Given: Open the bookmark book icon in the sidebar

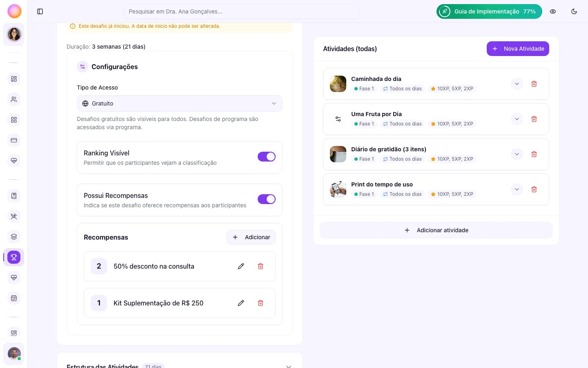Looking at the screenshot, I should click(14, 196).
